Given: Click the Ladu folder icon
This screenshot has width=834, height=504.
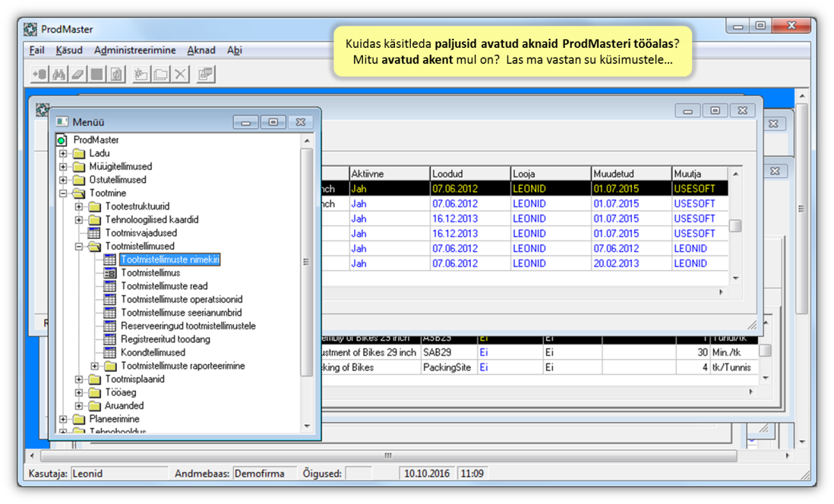Looking at the screenshot, I should tap(79, 153).
